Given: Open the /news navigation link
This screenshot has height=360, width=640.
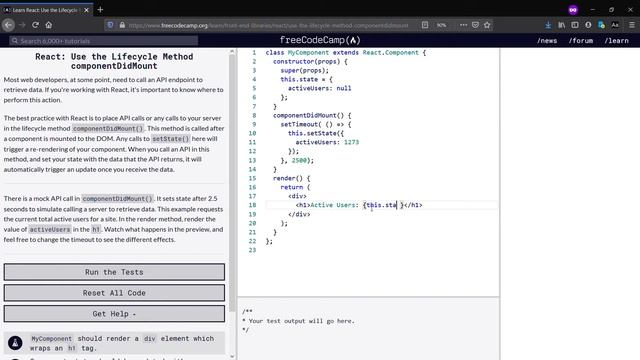Looking at the screenshot, I should 547,40.
